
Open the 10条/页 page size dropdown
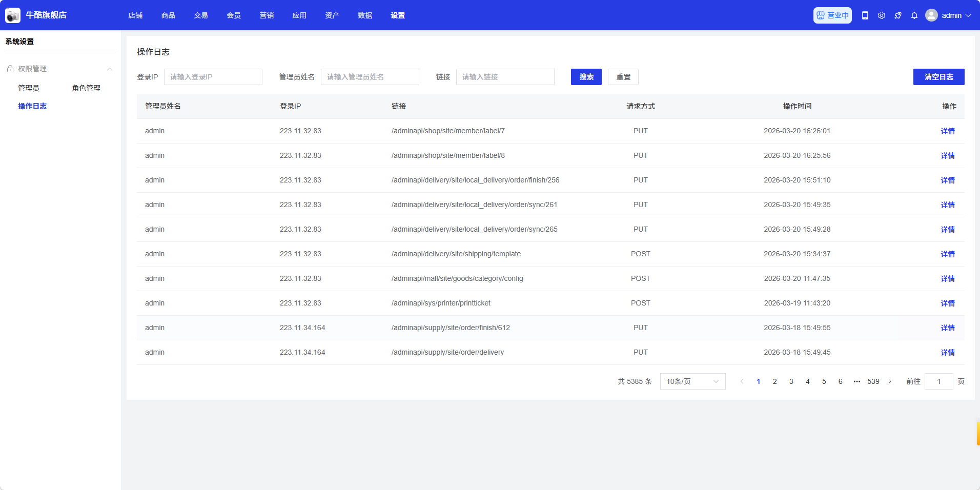tap(692, 381)
